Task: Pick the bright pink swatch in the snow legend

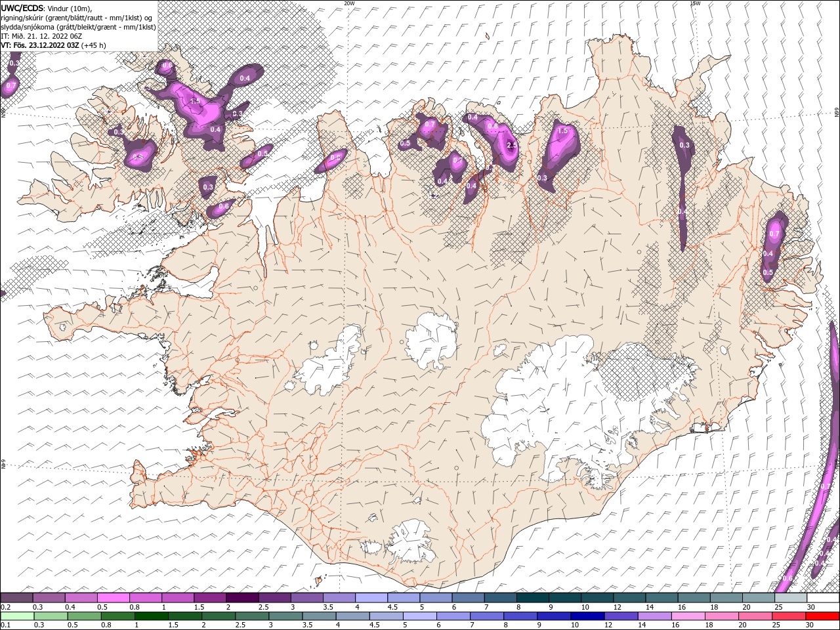Action: click(x=113, y=598)
